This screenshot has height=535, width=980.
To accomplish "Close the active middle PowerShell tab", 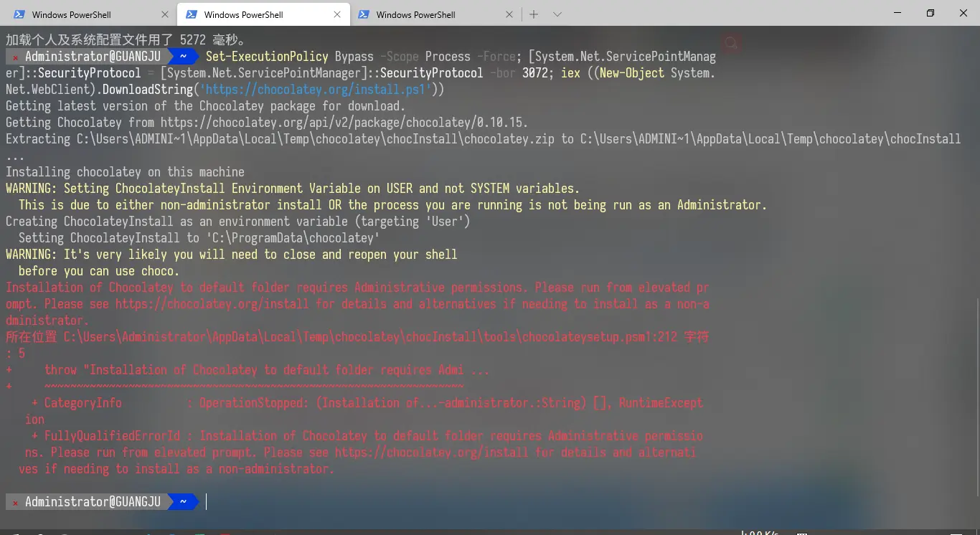I will [337, 14].
